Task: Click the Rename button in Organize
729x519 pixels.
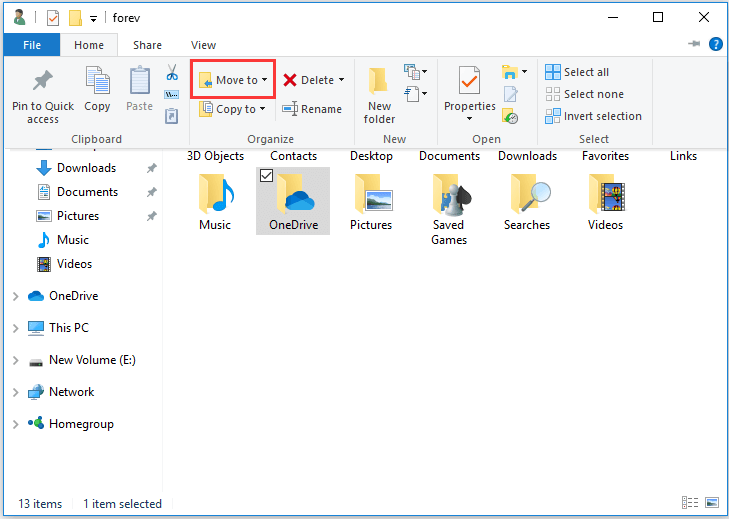Action: tap(312, 109)
